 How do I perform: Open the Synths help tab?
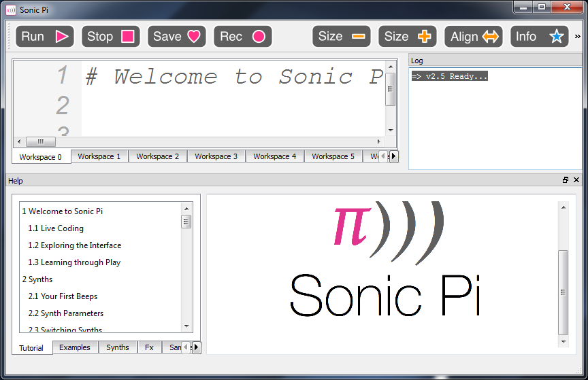tap(118, 347)
